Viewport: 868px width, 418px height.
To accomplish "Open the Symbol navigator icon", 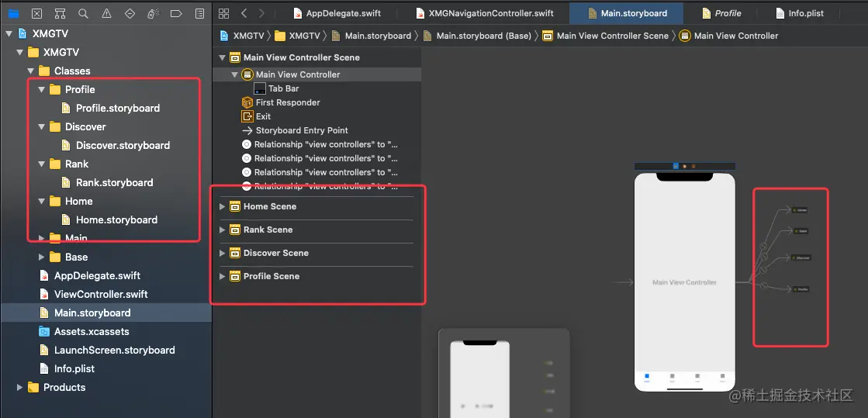I will (60, 13).
